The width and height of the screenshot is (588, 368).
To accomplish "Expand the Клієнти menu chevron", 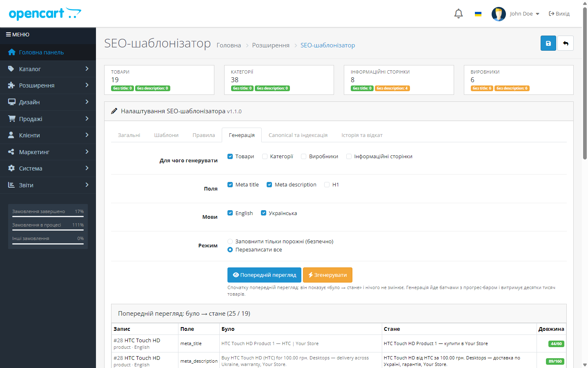I will [x=87, y=135].
